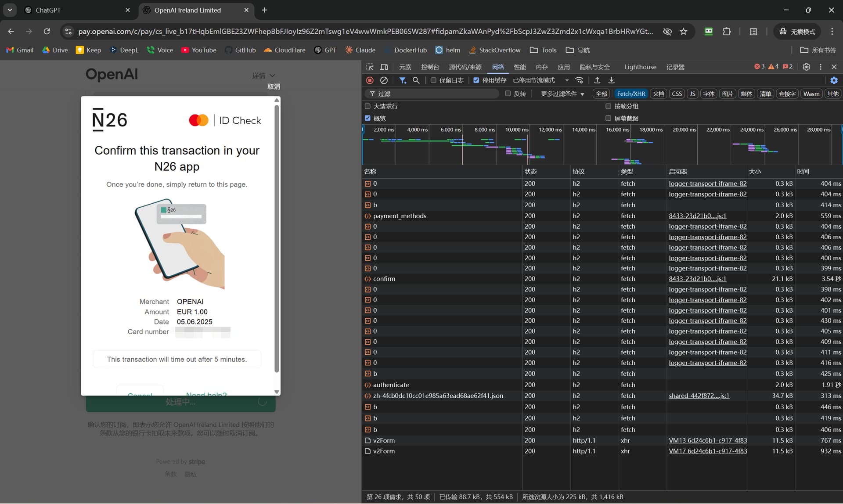Select the payment_methods request row

(x=602, y=216)
